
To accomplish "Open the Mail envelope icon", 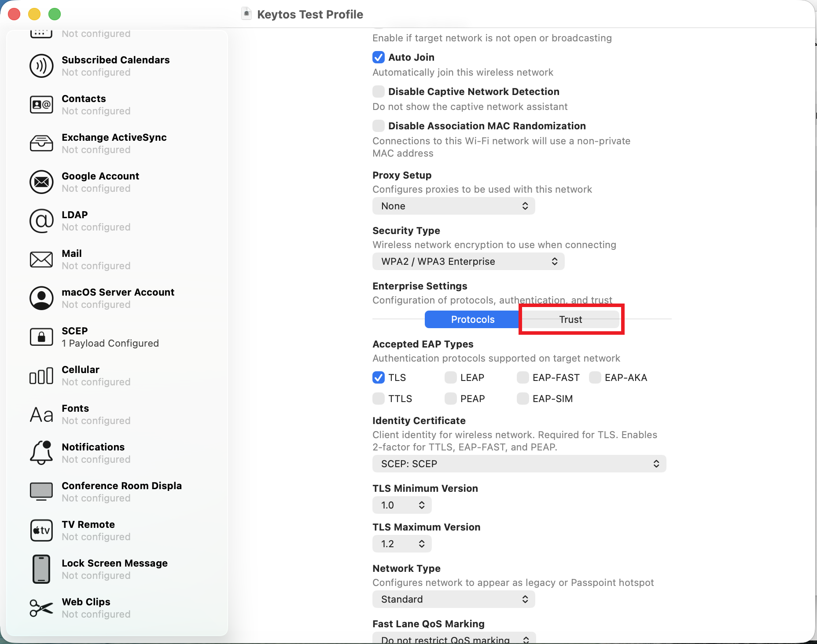I will point(41,260).
